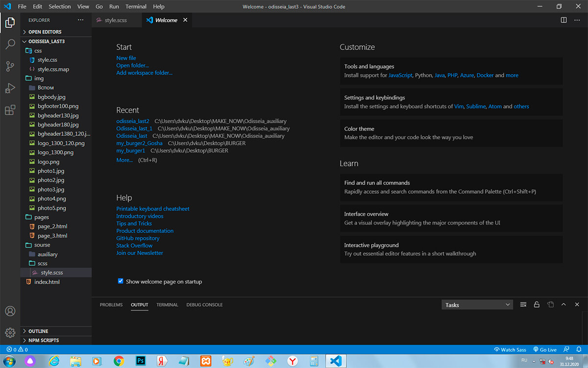Open the GitHub repository help link

[x=137, y=238]
